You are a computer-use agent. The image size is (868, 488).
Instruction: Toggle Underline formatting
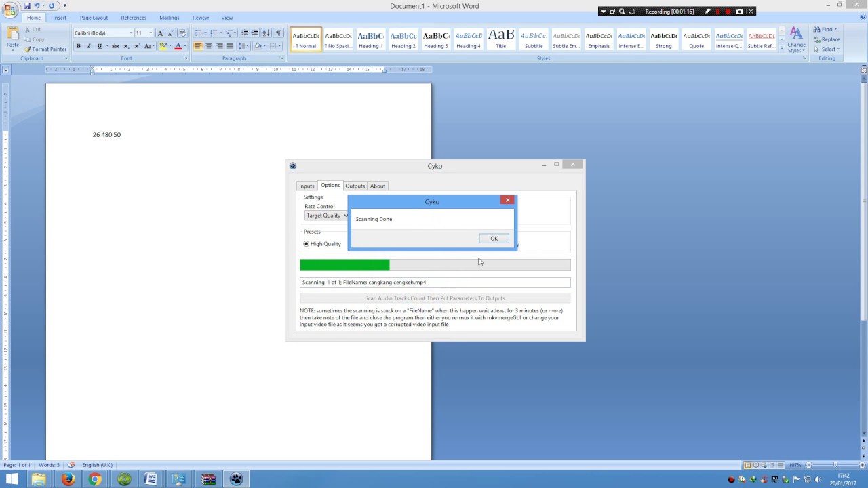[x=99, y=46]
